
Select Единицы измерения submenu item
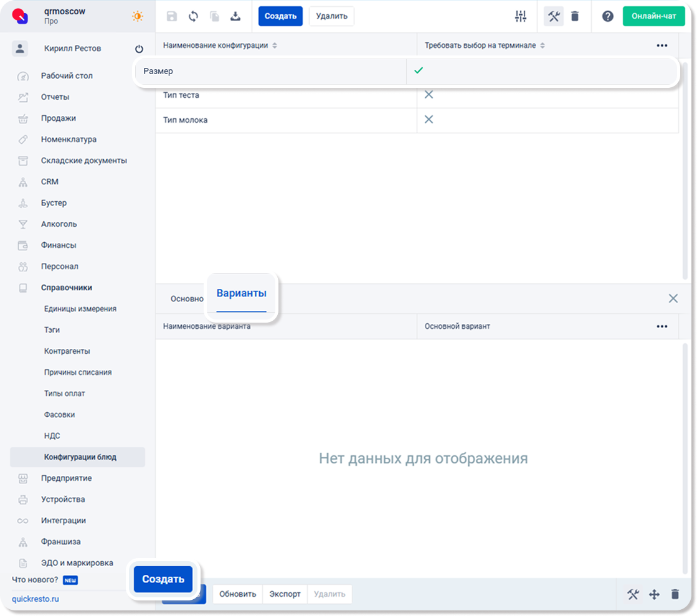(80, 309)
